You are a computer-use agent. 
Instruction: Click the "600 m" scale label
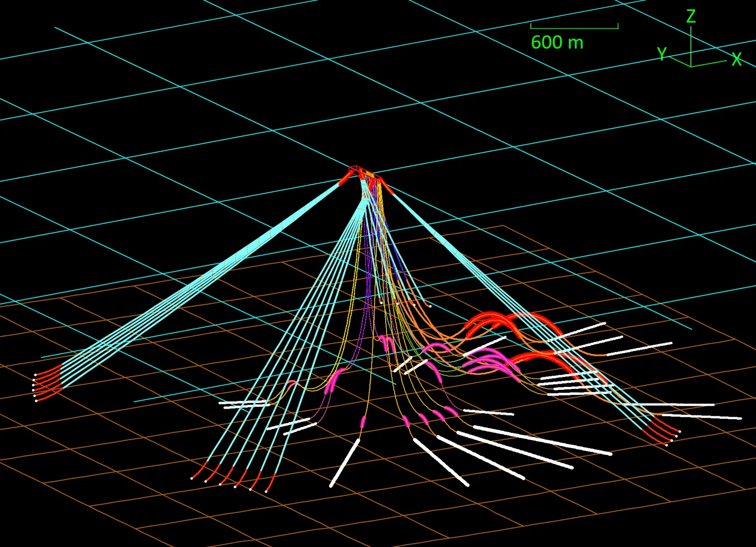[557, 43]
